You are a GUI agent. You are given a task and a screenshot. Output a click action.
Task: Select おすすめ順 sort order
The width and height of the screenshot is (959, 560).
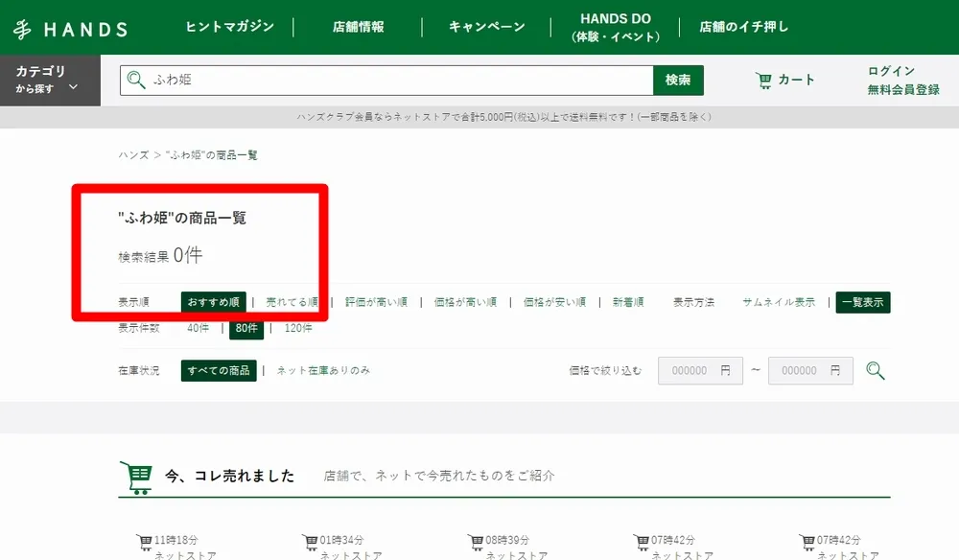point(214,302)
